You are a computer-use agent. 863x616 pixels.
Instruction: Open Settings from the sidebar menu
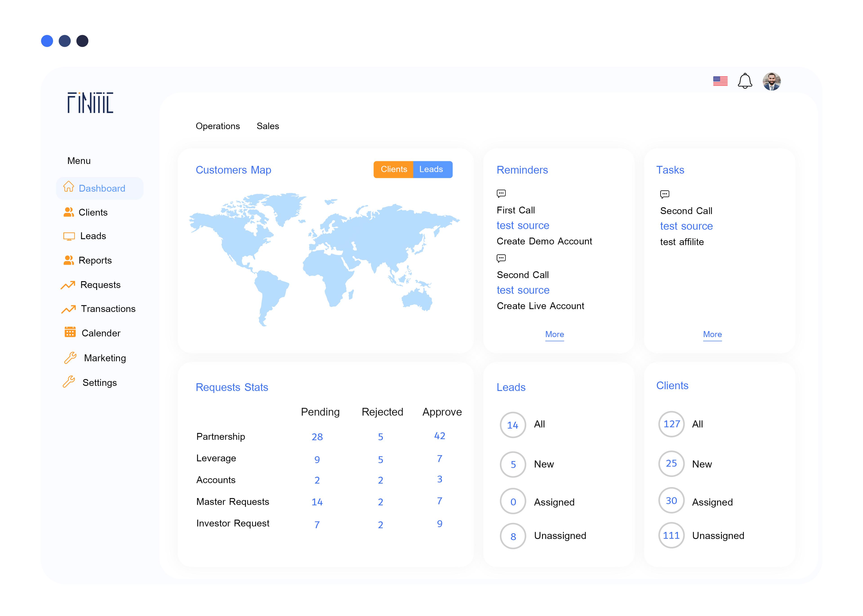pyautogui.click(x=99, y=382)
